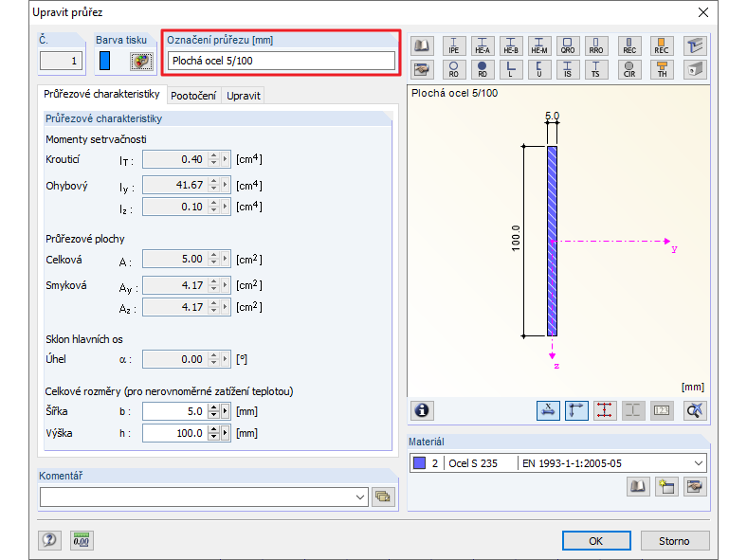This screenshot has height=560, width=747.
Task: Click the height h input field
Action: 175,433
